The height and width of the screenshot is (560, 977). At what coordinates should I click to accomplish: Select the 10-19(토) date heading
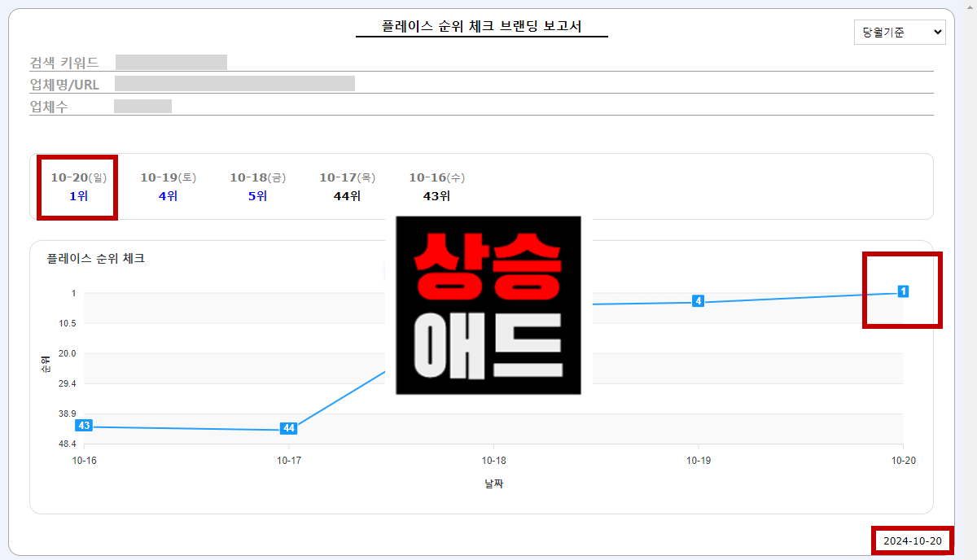coord(168,177)
